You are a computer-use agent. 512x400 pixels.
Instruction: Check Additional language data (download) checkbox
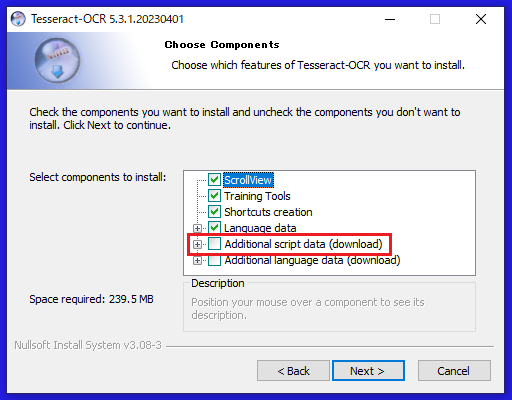(x=214, y=260)
